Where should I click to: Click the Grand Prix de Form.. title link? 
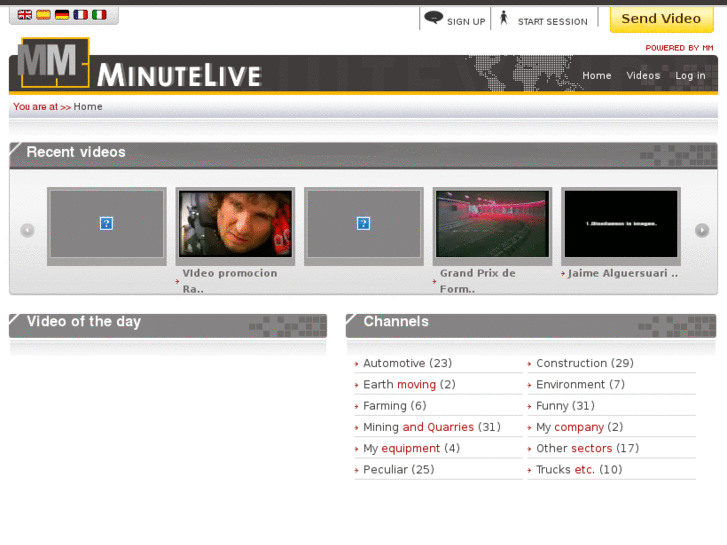[478, 281]
